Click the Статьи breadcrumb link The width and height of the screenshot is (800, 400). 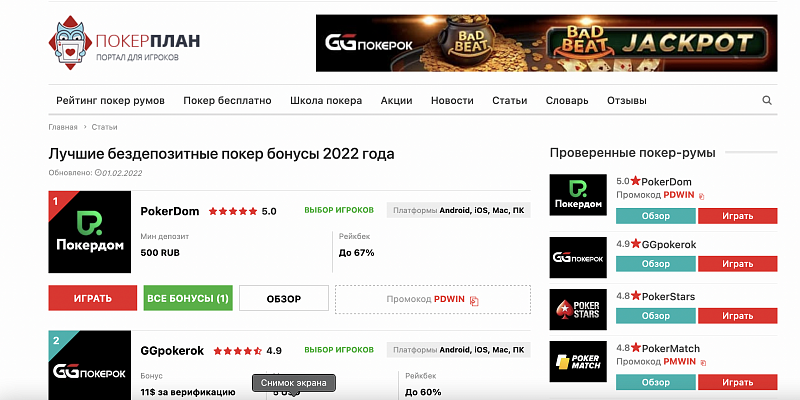tap(105, 127)
